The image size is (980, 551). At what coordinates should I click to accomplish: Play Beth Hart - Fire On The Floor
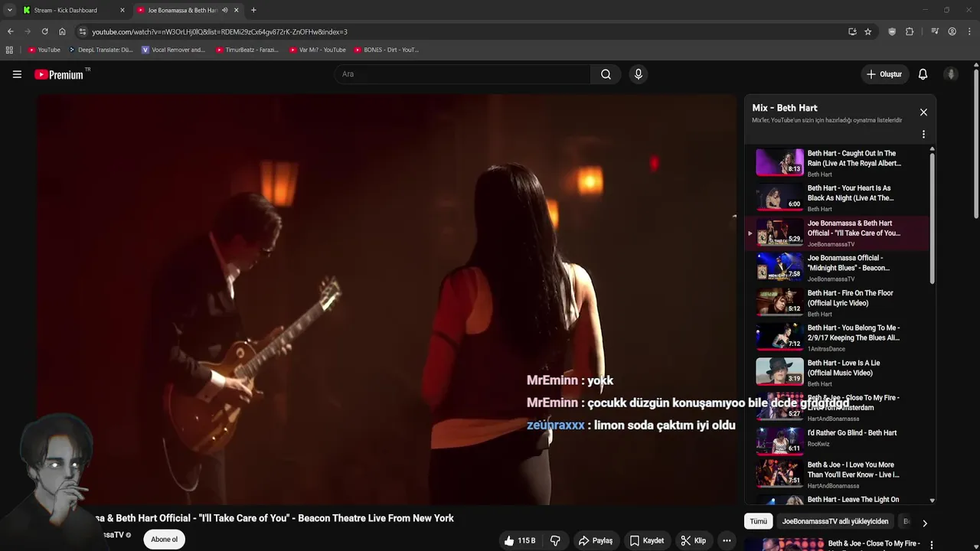pos(838,303)
